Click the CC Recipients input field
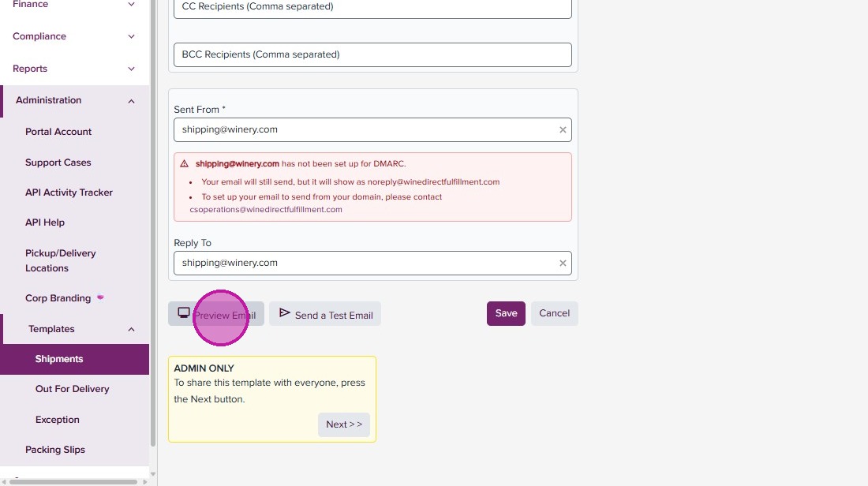Viewport: 868px width, 486px height. click(372, 7)
